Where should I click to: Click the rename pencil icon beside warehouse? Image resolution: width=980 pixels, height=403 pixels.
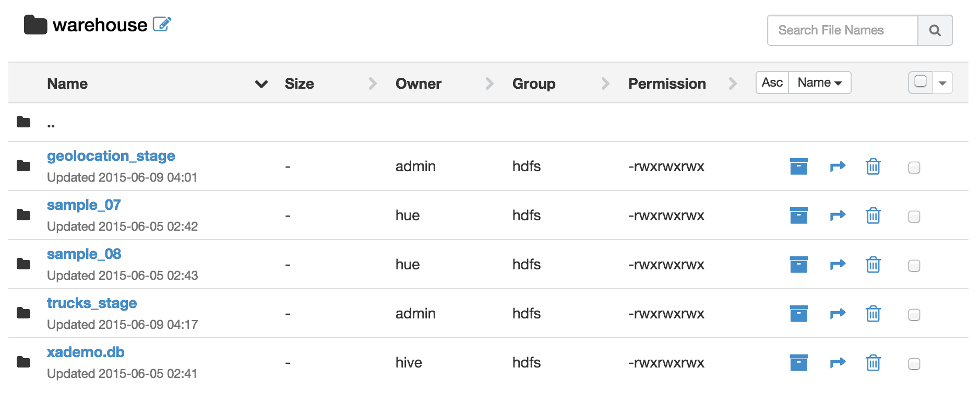pyautogui.click(x=162, y=24)
